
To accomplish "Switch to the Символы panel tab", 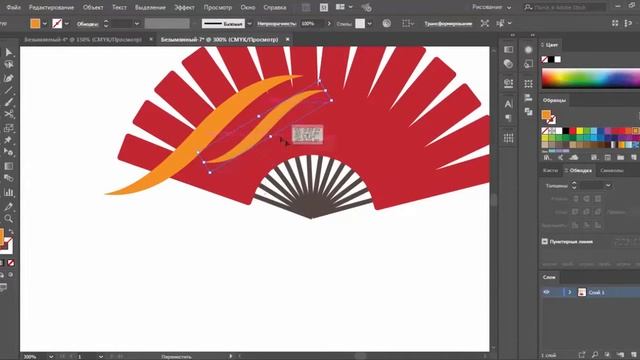I will [612, 170].
